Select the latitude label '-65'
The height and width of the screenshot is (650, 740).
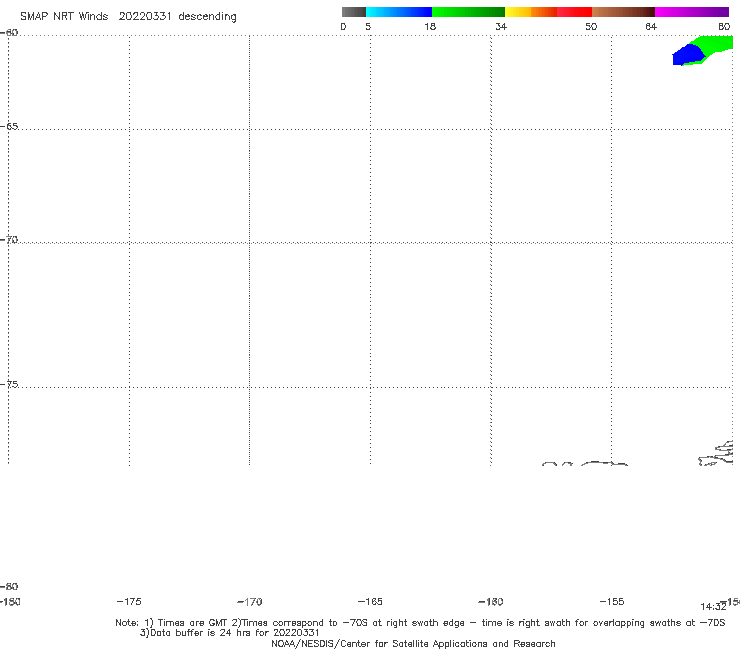coord(9,127)
